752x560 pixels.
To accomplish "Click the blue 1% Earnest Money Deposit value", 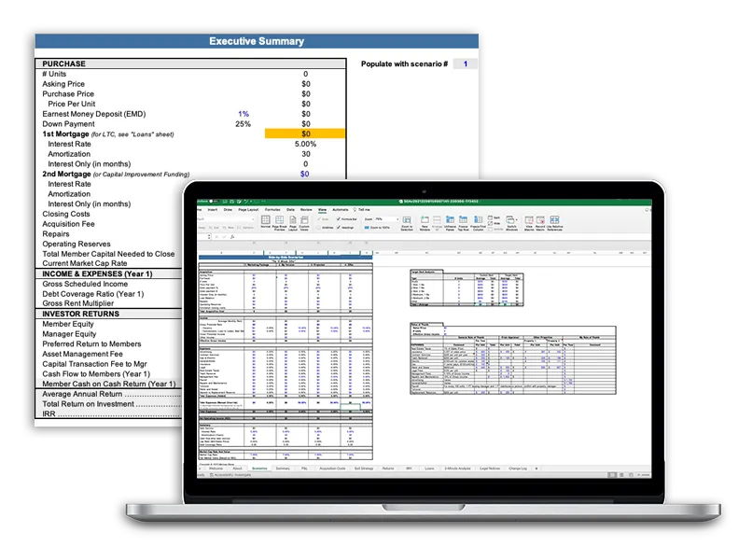I will point(244,114).
